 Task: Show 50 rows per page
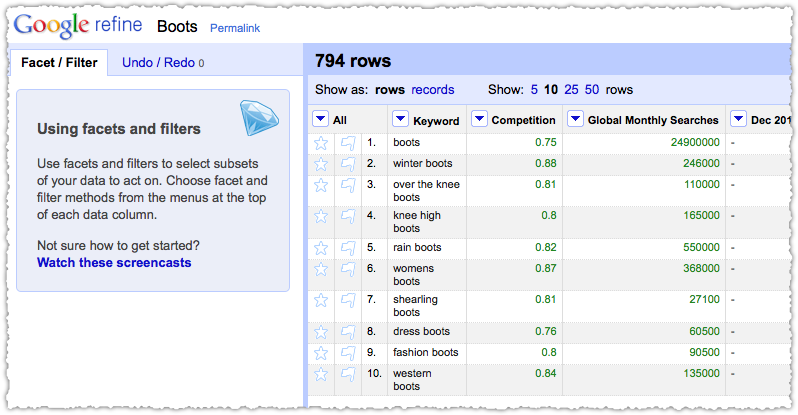[592, 90]
